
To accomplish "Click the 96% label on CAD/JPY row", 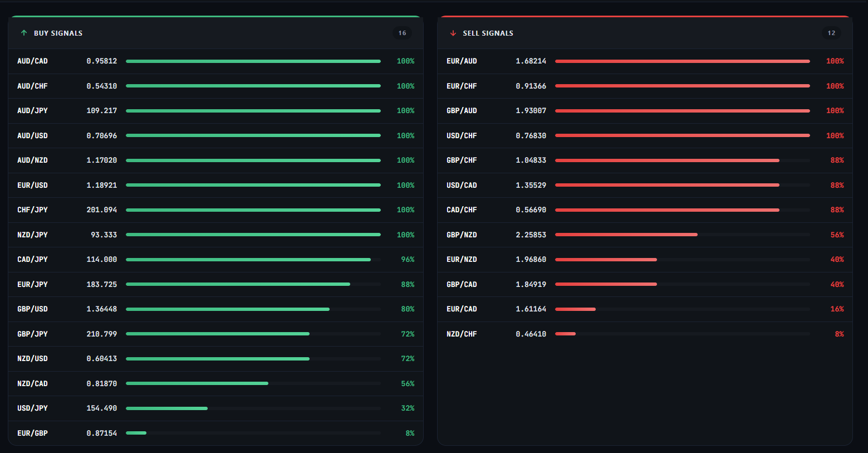I will (408, 260).
